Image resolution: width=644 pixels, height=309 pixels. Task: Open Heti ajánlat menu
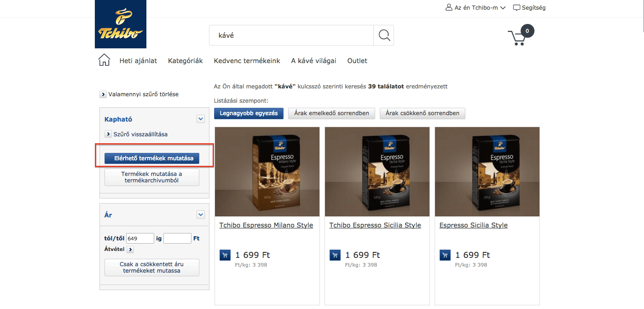point(138,61)
